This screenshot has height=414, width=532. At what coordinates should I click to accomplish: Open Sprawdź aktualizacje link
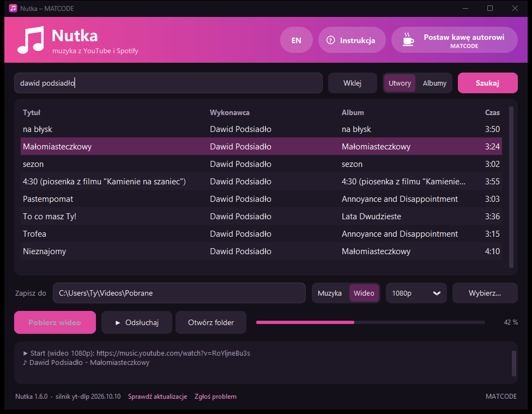(x=158, y=397)
